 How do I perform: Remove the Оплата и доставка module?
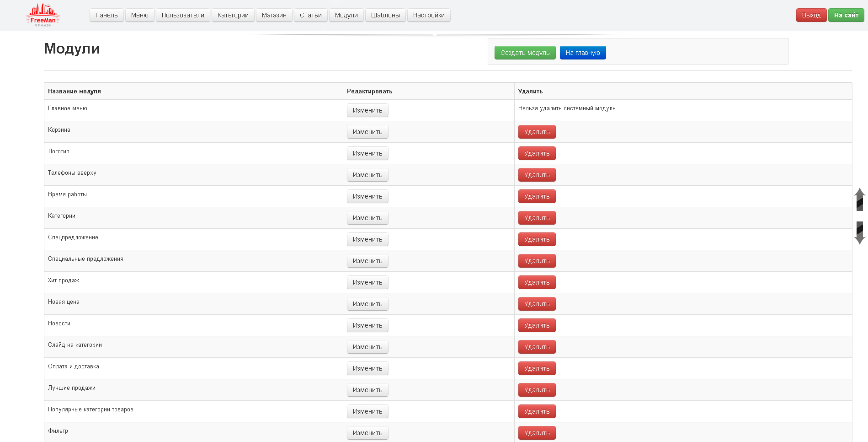click(x=537, y=368)
